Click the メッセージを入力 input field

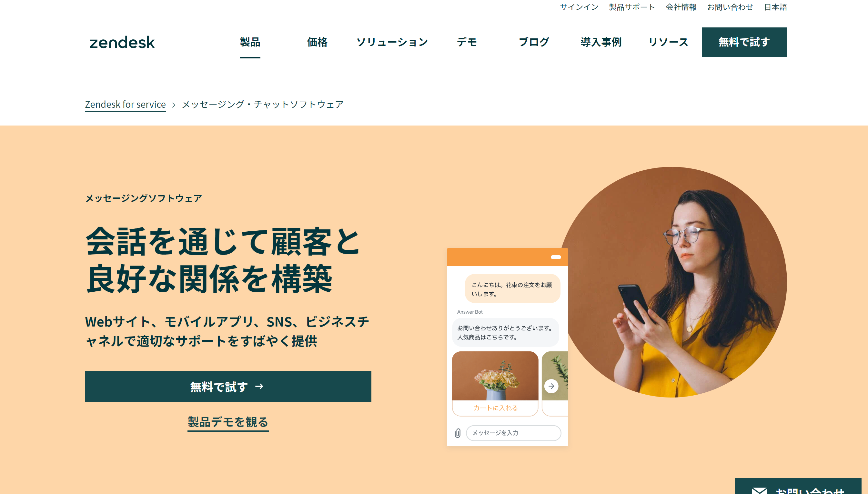pos(513,433)
